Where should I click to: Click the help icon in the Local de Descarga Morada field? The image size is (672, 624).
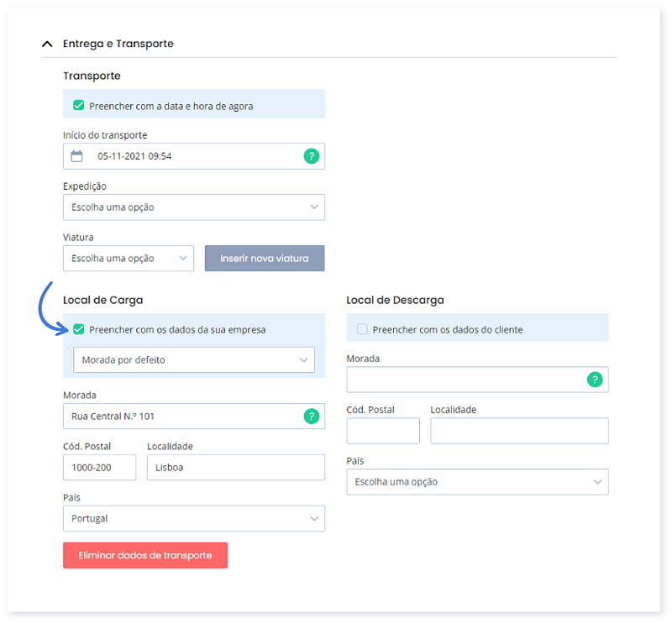[x=595, y=380]
